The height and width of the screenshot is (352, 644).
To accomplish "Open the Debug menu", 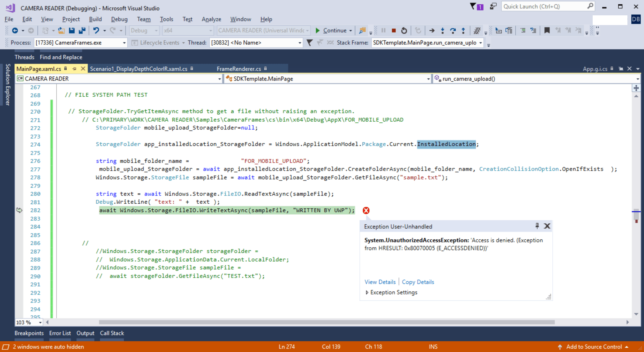I will pos(119,19).
